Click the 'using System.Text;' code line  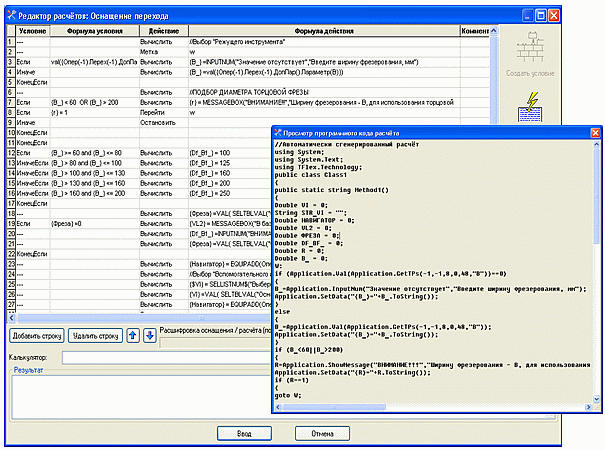click(x=309, y=159)
